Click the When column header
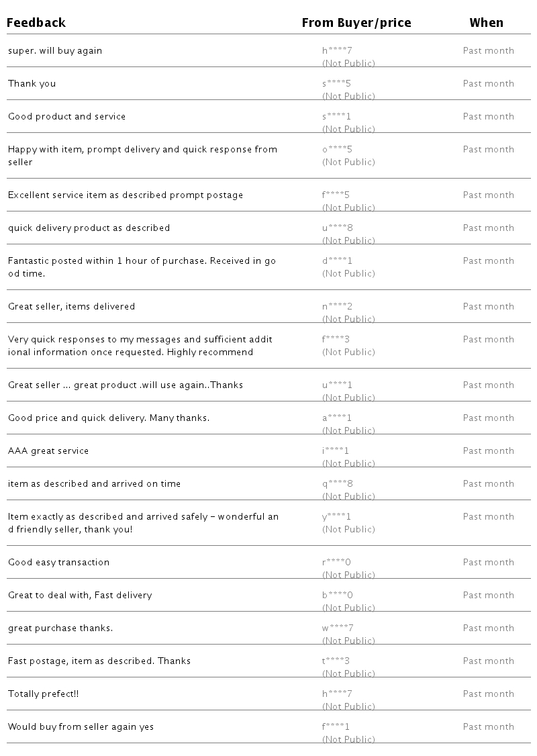The width and height of the screenshot is (537, 756). [486, 23]
